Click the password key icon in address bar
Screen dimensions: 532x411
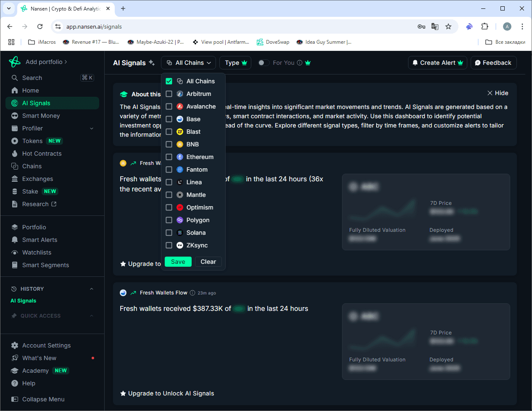point(421,27)
